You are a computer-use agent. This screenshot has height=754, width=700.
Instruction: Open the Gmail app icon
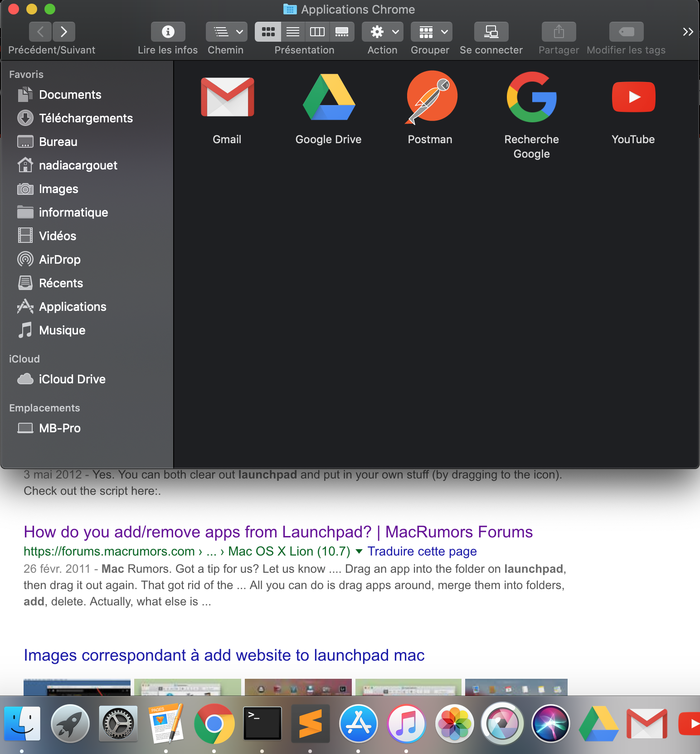[x=227, y=97]
